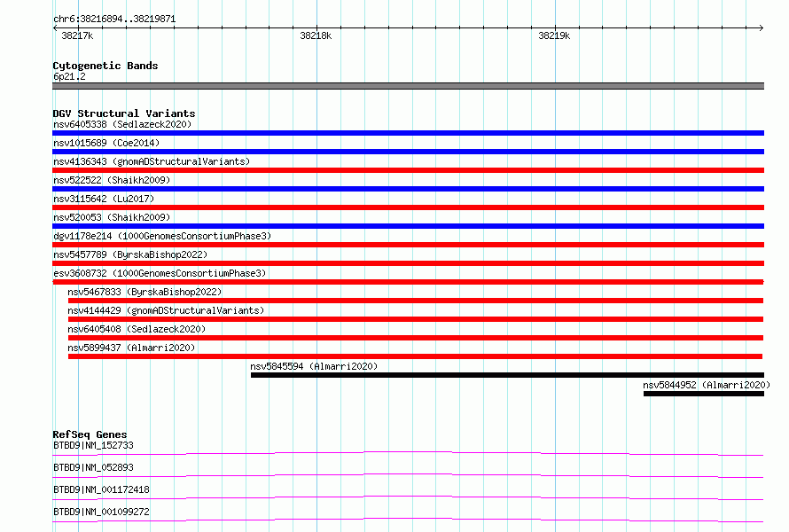Select the magenta intron line of BTBD9|NM_001099272
This screenshot has width=789, height=532.
408,520
